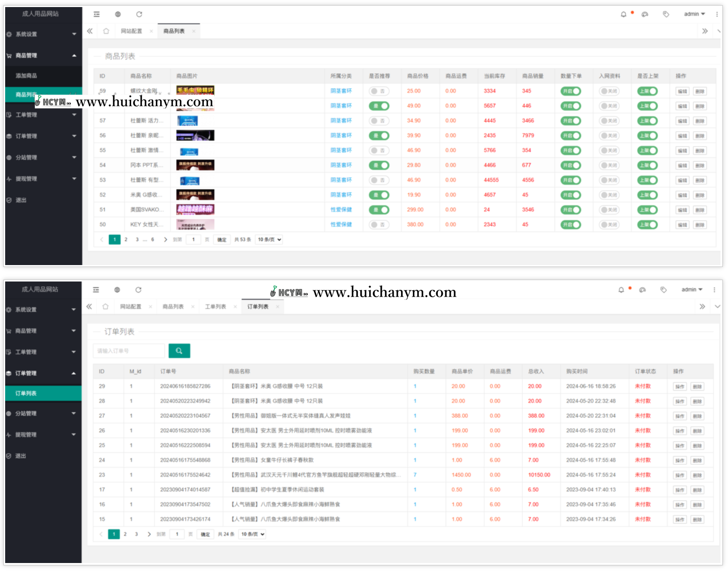This screenshot has width=728, height=571.
Task: Toggle 是否推荐 switch for product ID 57
Action: (x=379, y=121)
